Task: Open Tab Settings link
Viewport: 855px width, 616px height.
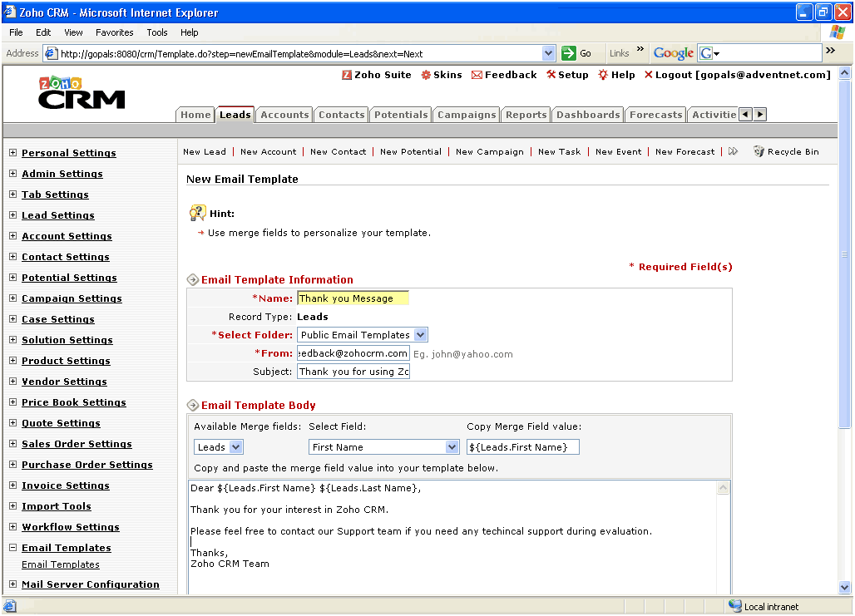Action: point(55,195)
